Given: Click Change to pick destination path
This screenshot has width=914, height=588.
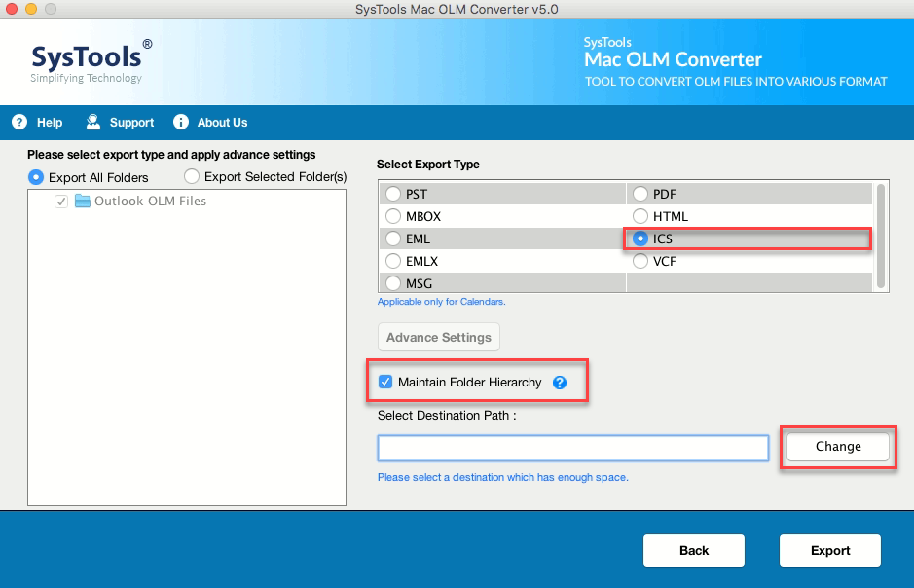Looking at the screenshot, I should (838, 447).
